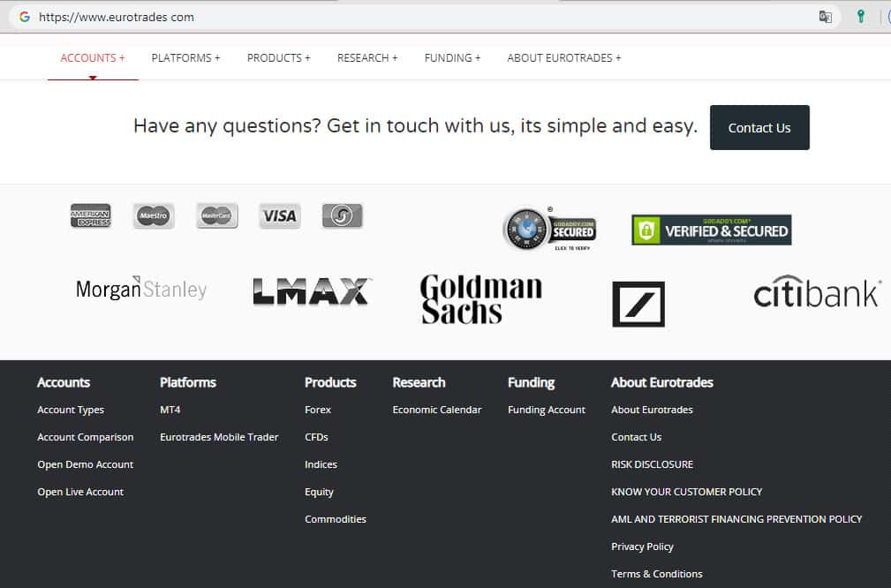Open the Funding Account link
The height and width of the screenshot is (588, 891).
tap(547, 410)
